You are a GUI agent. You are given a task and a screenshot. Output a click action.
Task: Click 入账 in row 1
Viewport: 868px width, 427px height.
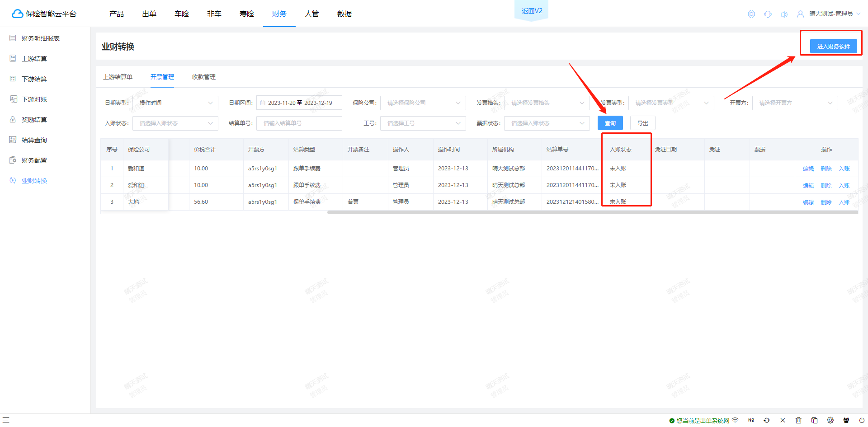[844, 169]
